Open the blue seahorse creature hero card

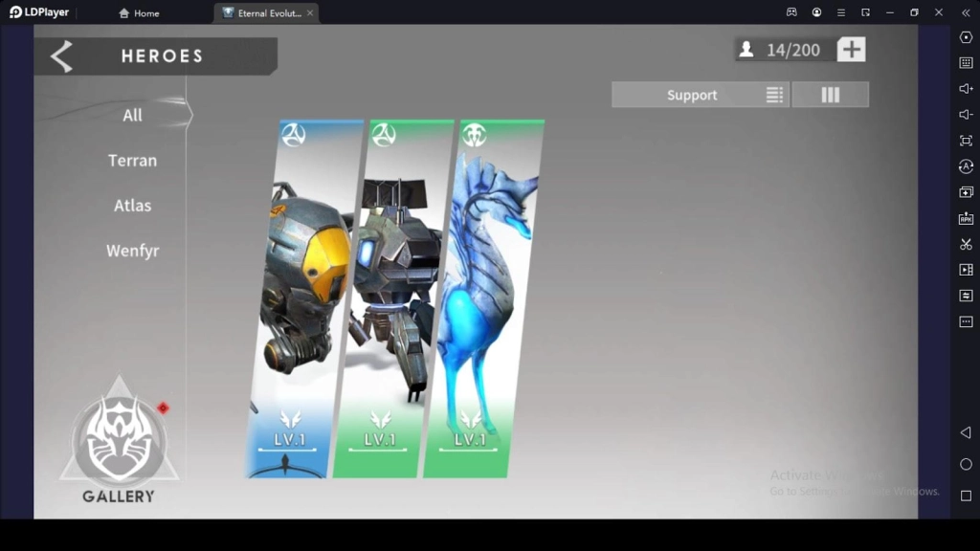click(x=484, y=298)
